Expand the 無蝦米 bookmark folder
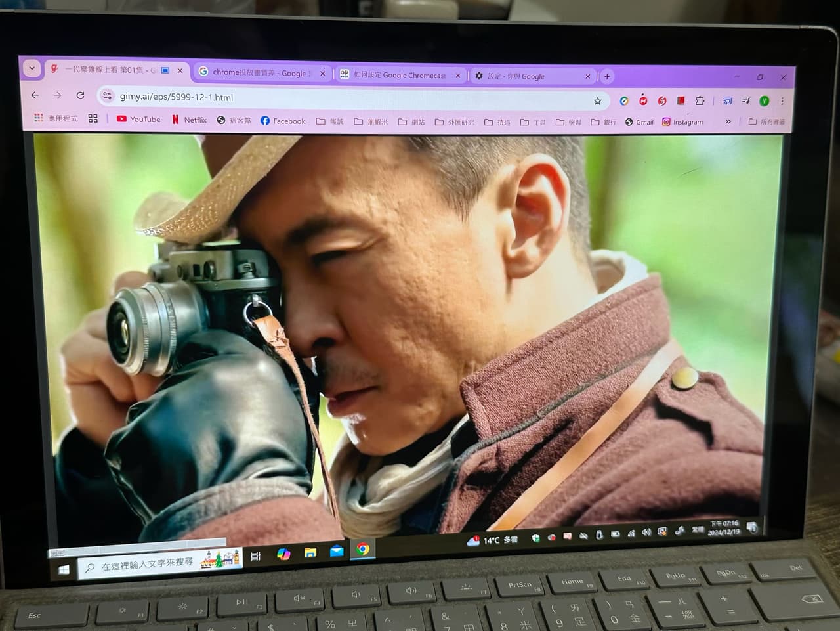 coord(371,121)
